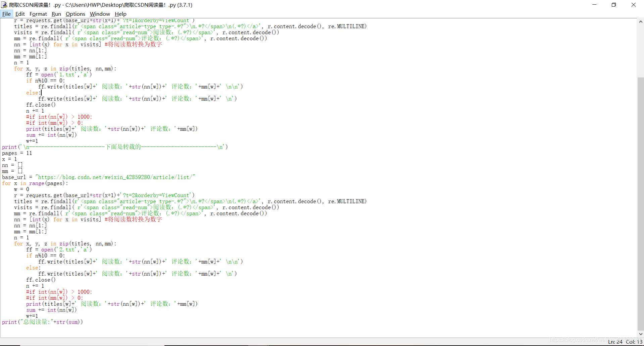Open the Run menu
Viewport: 644px width, 346px height.
point(56,14)
